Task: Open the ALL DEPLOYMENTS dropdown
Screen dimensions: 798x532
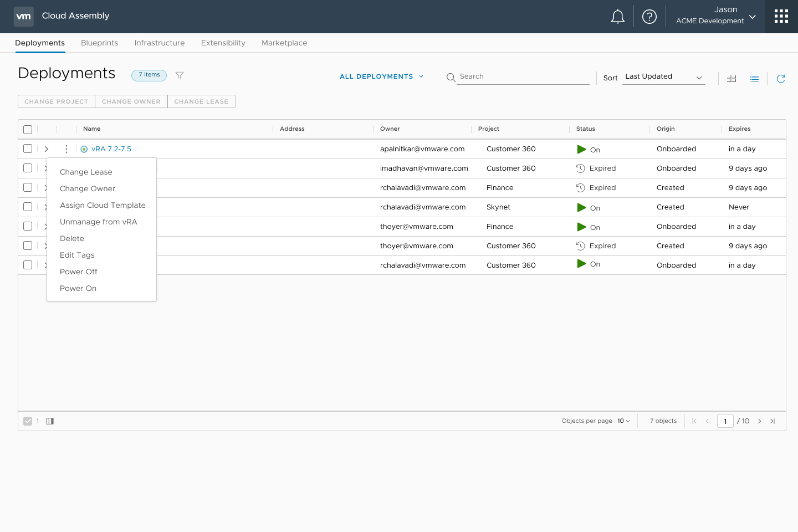Action: [x=382, y=76]
